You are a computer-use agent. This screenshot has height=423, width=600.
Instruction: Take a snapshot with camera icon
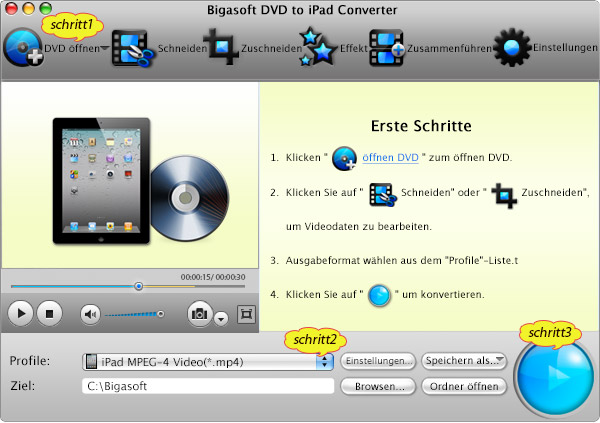pos(199,314)
